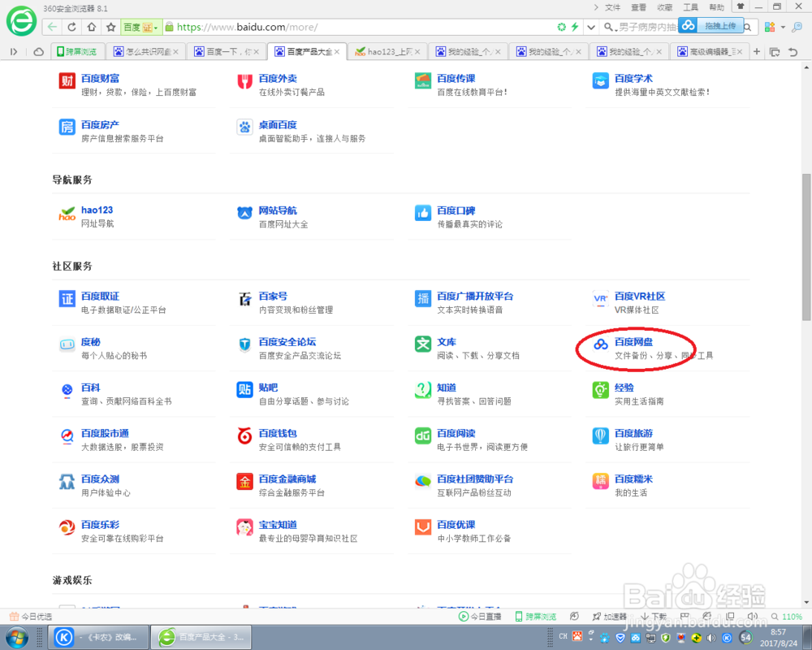Expand the extensions grid dropdown arrow

[784, 27]
